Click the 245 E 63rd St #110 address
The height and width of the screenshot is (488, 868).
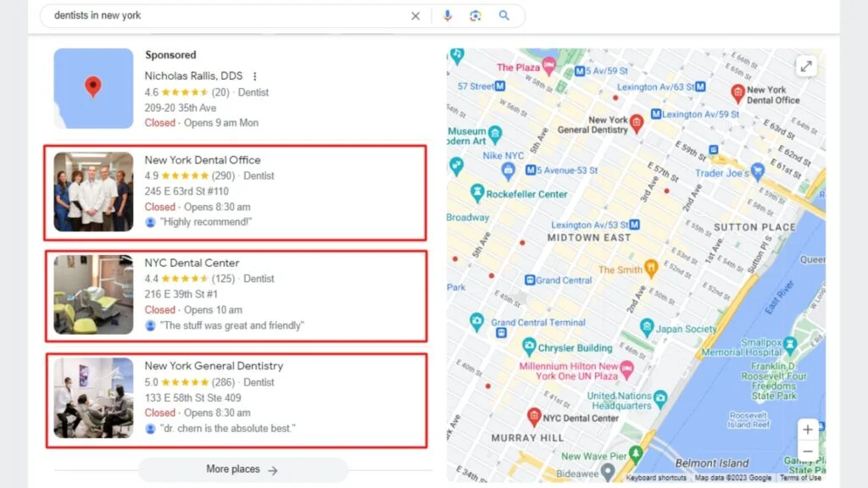coord(186,191)
